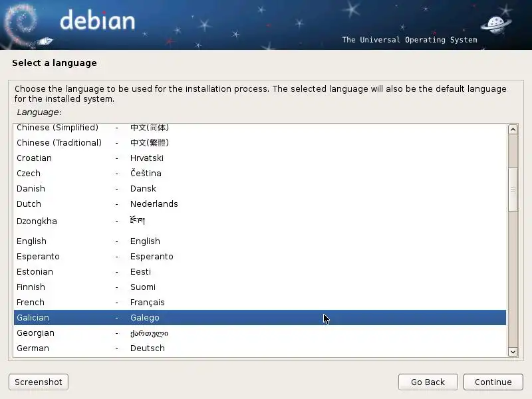Select the French language entry
The width and height of the screenshot is (532, 399).
(260, 302)
